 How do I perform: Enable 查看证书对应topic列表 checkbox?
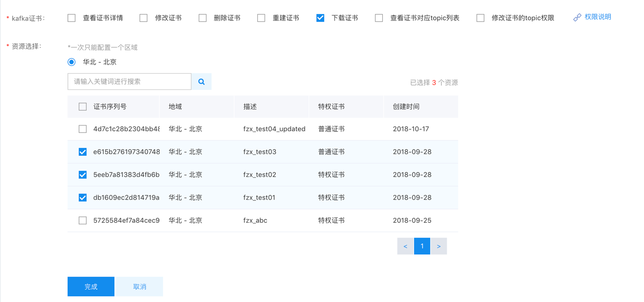click(379, 18)
